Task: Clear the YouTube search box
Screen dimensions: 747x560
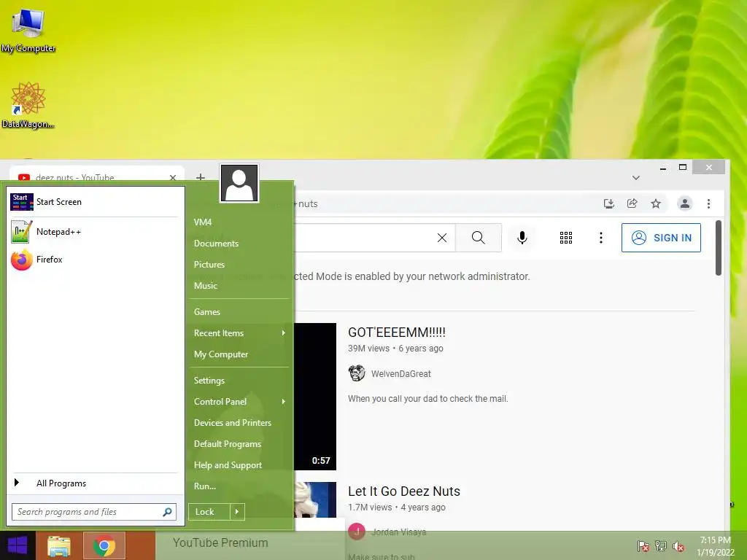Action: [x=442, y=238]
